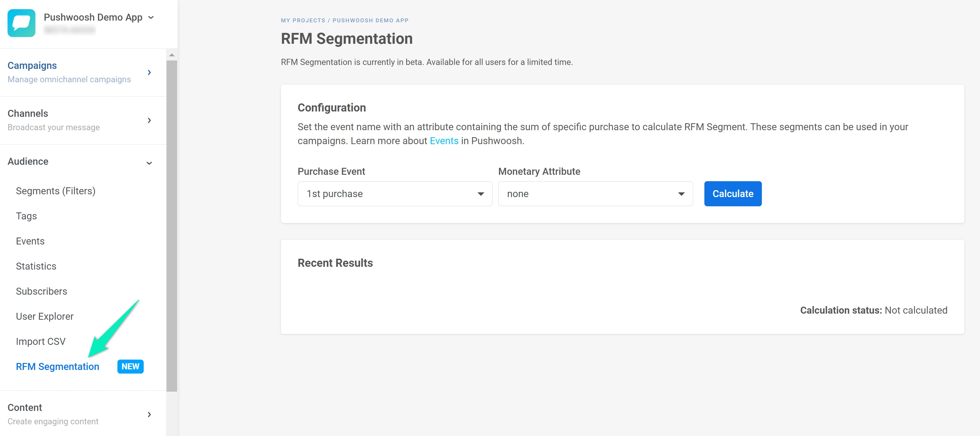Open the Campaigns section via its arrow icon

coord(150,72)
